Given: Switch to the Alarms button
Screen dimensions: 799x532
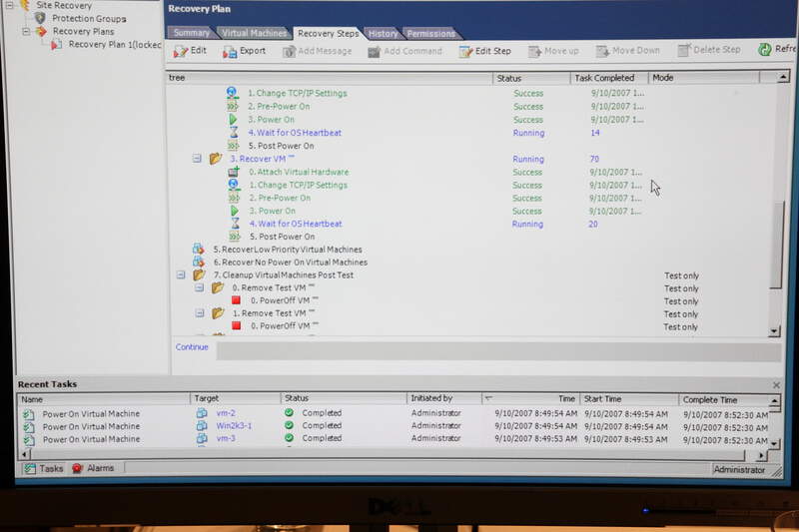Looking at the screenshot, I should click(93, 468).
